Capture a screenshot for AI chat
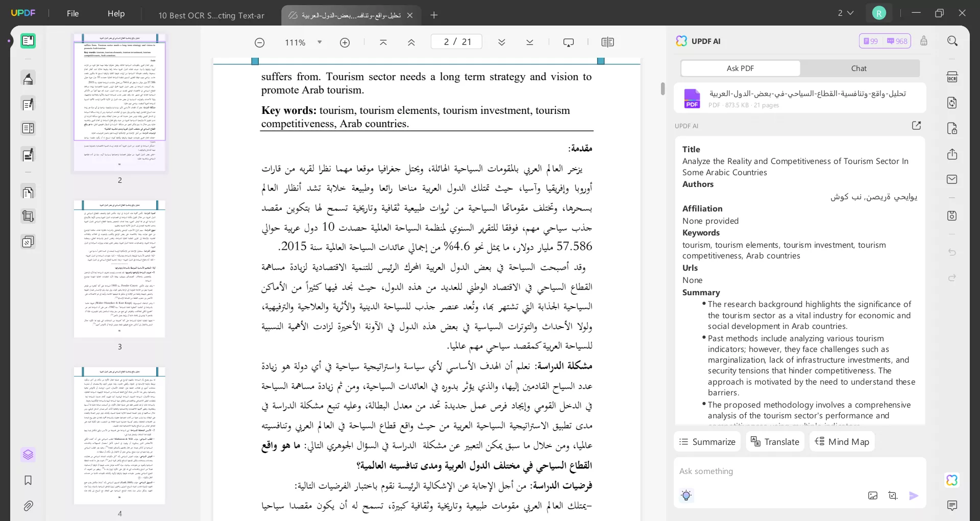This screenshot has width=980, height=521. 893,495
